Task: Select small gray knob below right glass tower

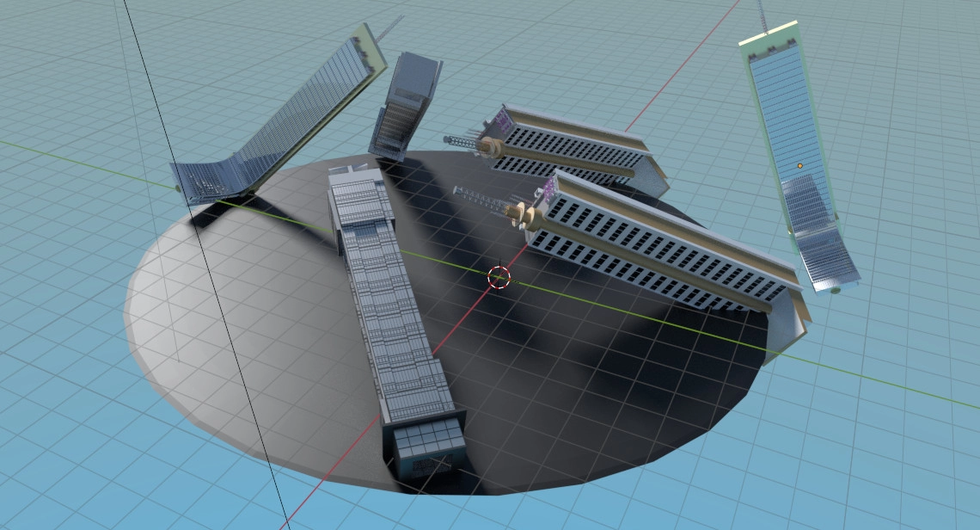Action: [835, 291]
